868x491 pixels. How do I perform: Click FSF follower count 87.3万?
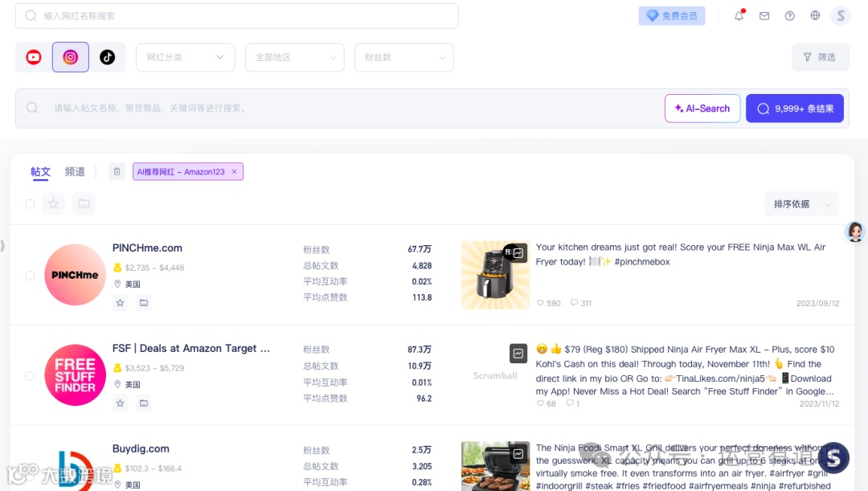pos(420,350)
